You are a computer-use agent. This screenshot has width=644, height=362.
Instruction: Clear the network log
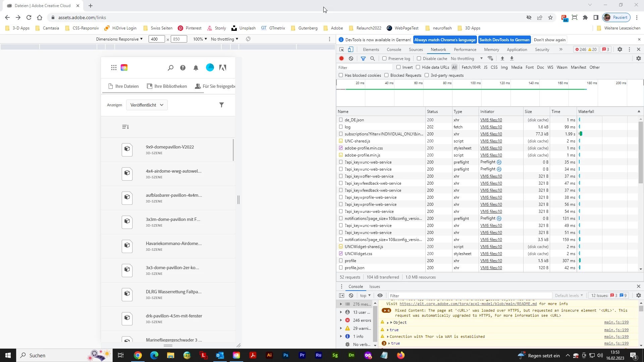[351, 58]
